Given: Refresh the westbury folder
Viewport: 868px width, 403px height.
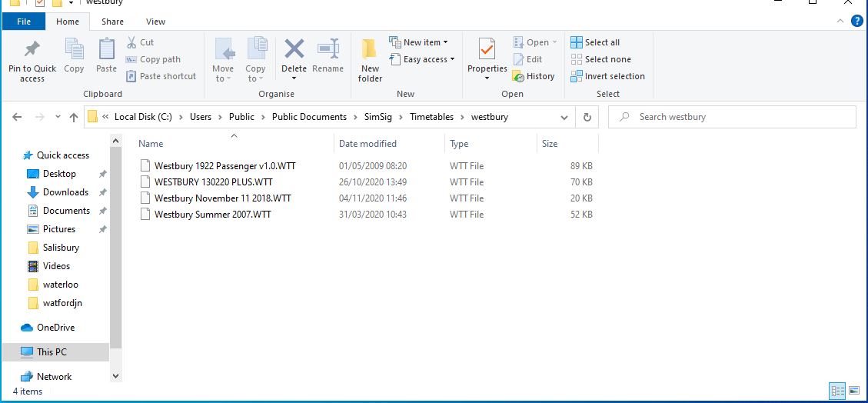Looking at the screenshot, I should (x=587, y=117).
